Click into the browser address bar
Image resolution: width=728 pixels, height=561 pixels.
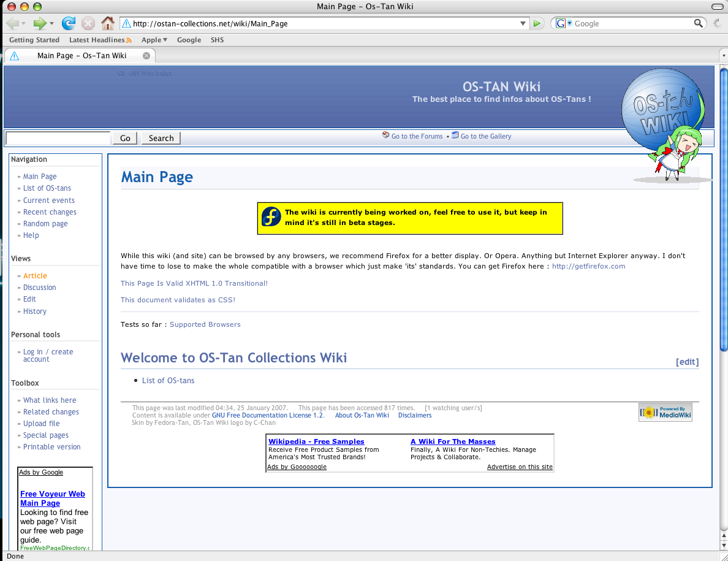[x=325, y=24]
